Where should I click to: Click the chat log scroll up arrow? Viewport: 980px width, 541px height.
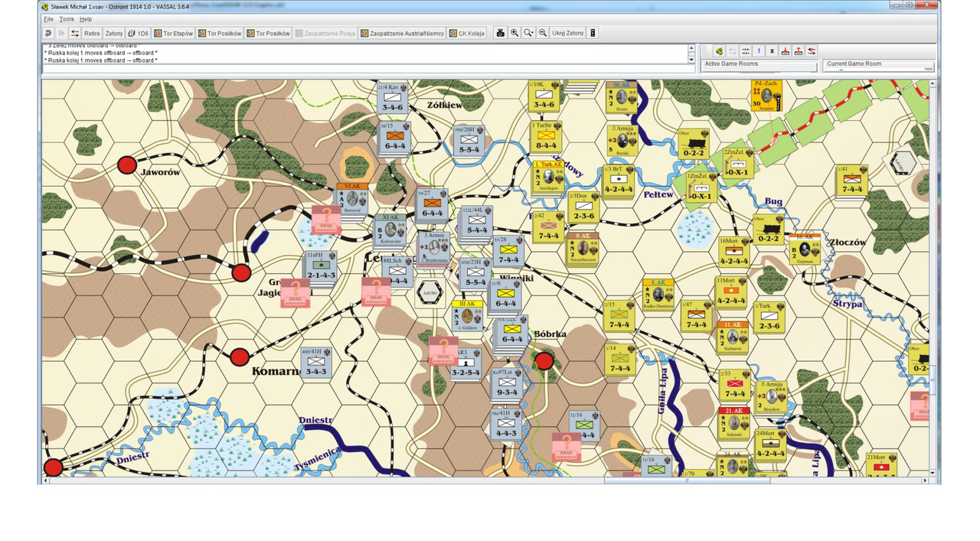click(x=691, y=47)
